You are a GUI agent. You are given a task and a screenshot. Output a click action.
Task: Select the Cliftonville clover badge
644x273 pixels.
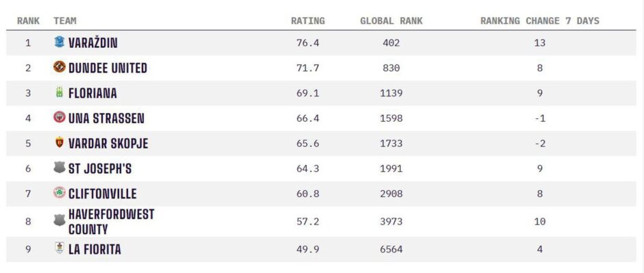tap(60, 193)
